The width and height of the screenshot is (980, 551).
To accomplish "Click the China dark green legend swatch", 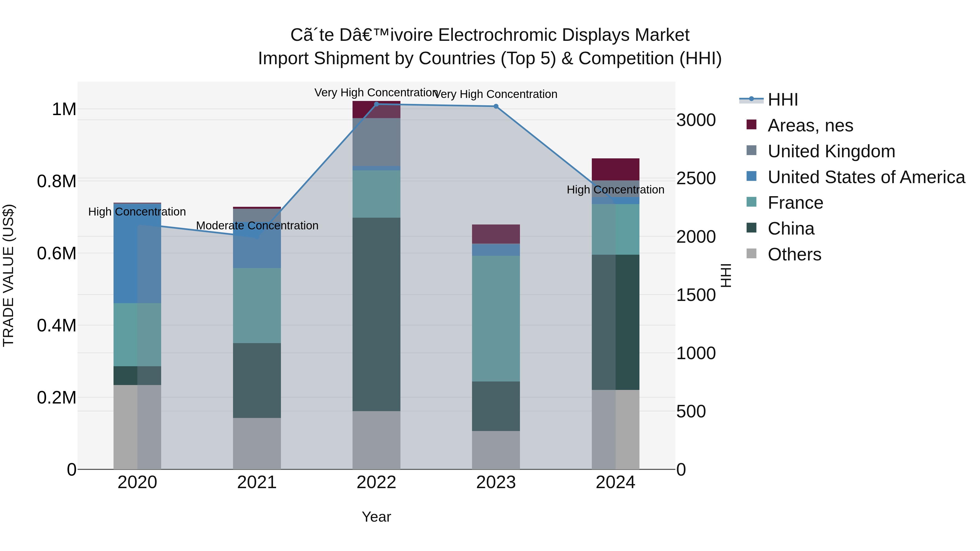I will [x=751, y=228].
